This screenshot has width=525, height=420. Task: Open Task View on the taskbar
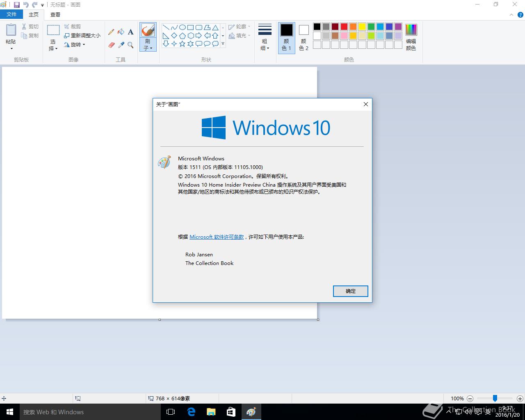tap(171, 412)
